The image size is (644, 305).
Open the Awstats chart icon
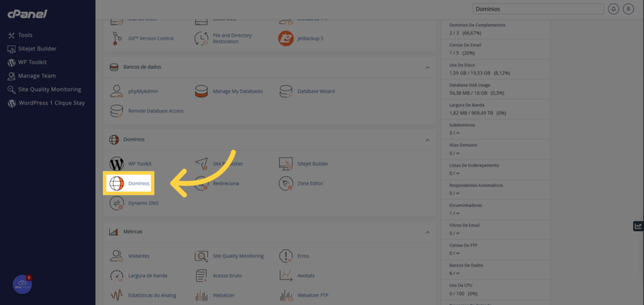pos(286,275)
